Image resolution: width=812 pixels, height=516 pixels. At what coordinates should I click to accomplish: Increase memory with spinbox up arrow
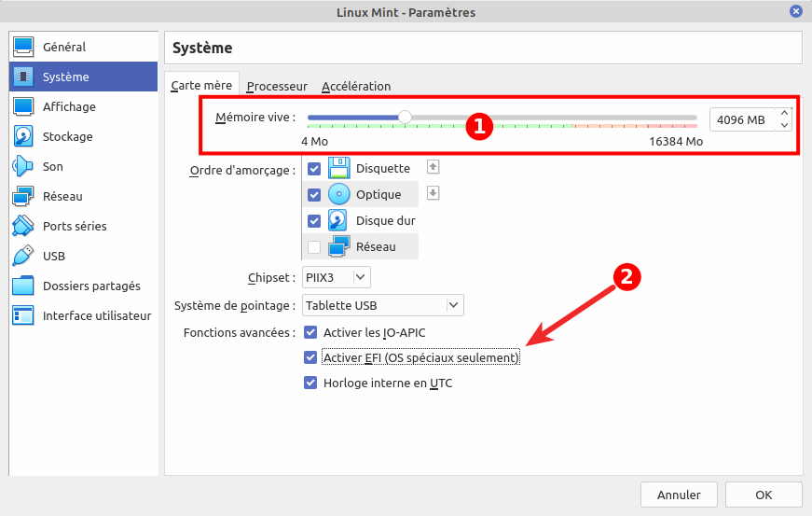(x=784, y=114)
